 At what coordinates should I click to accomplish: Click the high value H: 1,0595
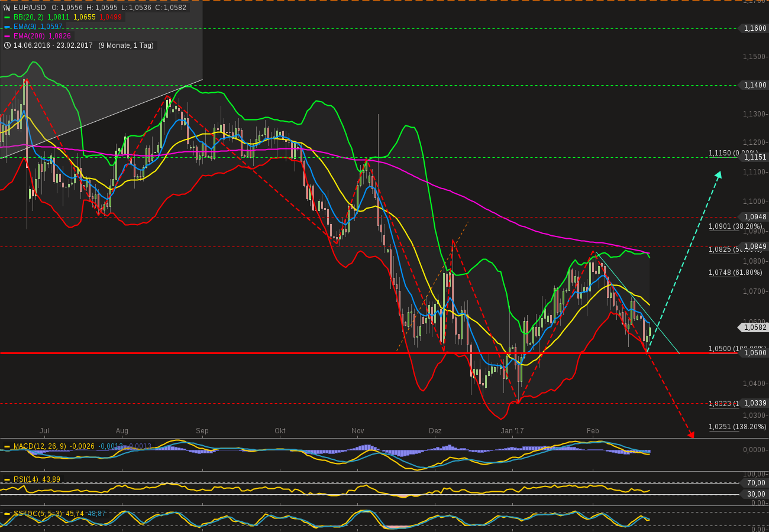tap(103, 8)
